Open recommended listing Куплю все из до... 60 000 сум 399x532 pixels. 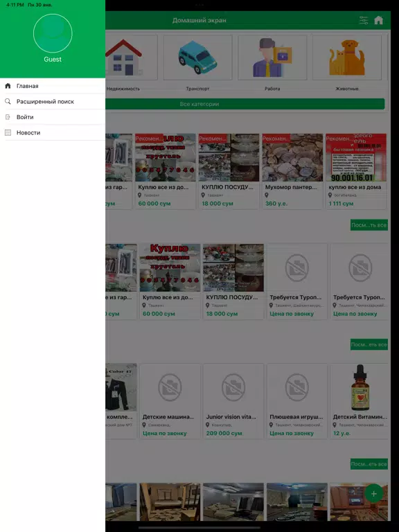coord(166,171)
